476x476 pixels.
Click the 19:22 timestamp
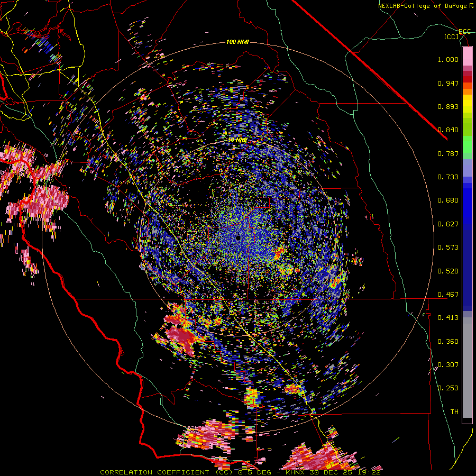pos(370,472)
